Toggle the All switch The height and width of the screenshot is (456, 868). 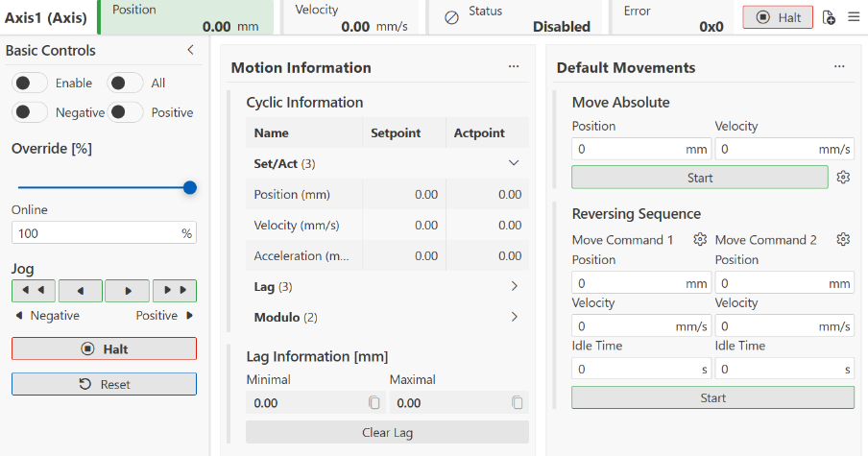tap(125, 83)
